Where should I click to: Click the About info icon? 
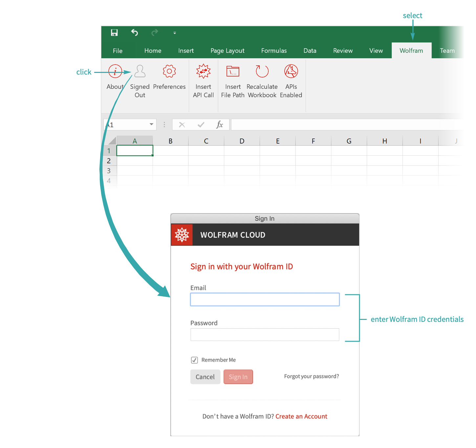pos(115,71)
